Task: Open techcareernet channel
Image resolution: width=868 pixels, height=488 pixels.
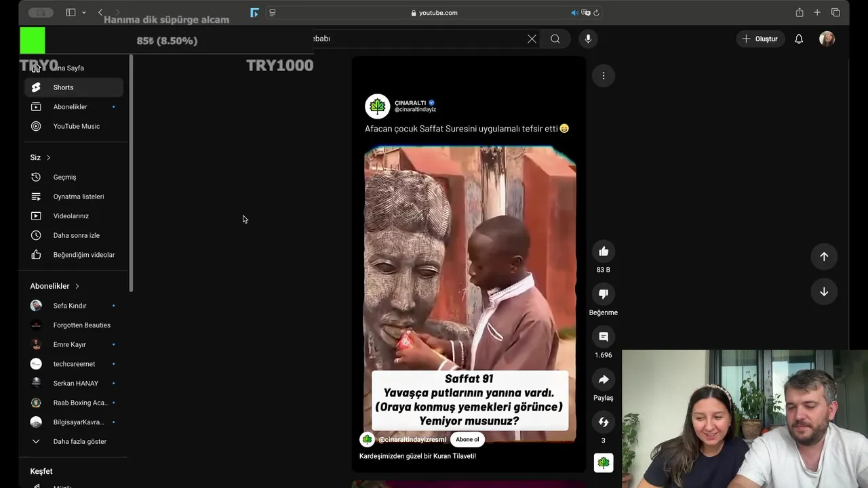Action: (x=74, y=364)
